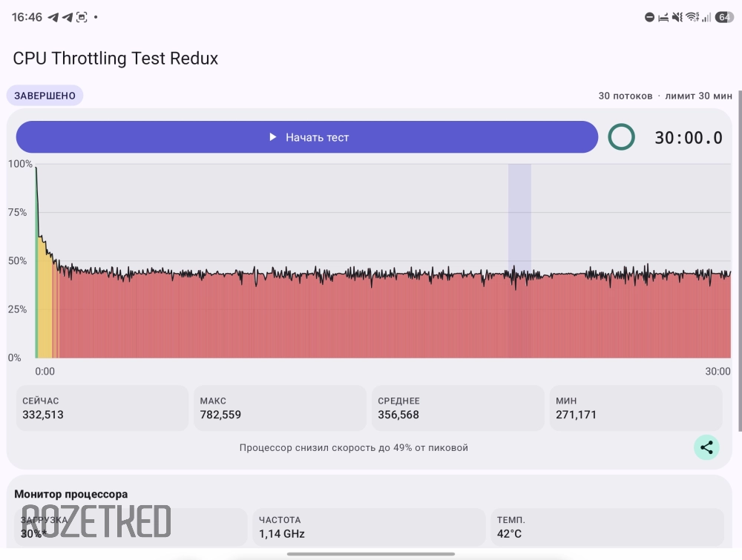Select the МАКС 782,559 stat card

(280, 408)
